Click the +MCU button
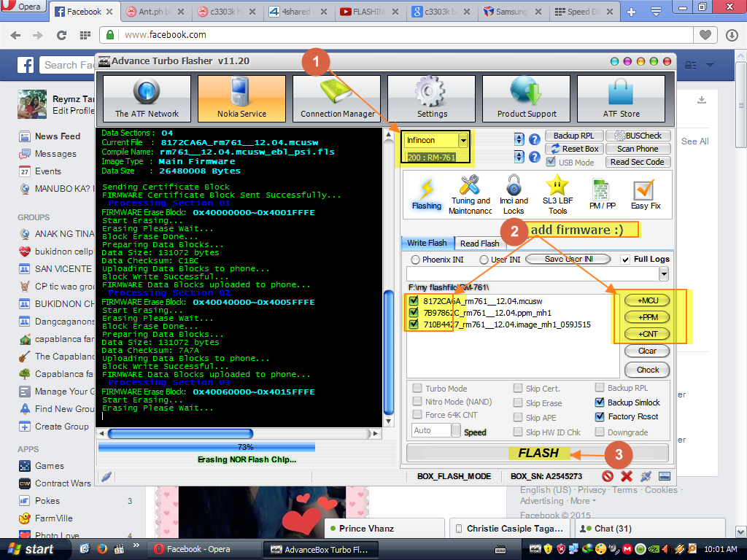The height and width of the screenshot is (560, 747). 648,300
